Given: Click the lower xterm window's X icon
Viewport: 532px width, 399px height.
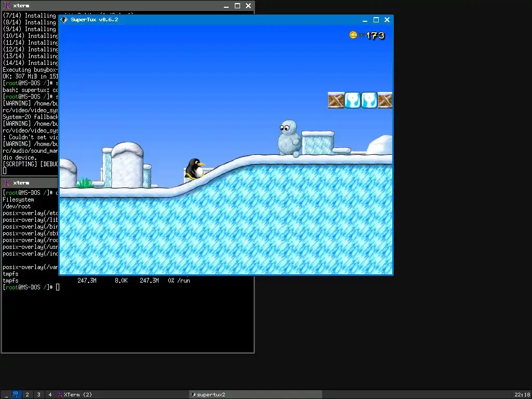Looking at the screenshot, I should coord(6,183).
